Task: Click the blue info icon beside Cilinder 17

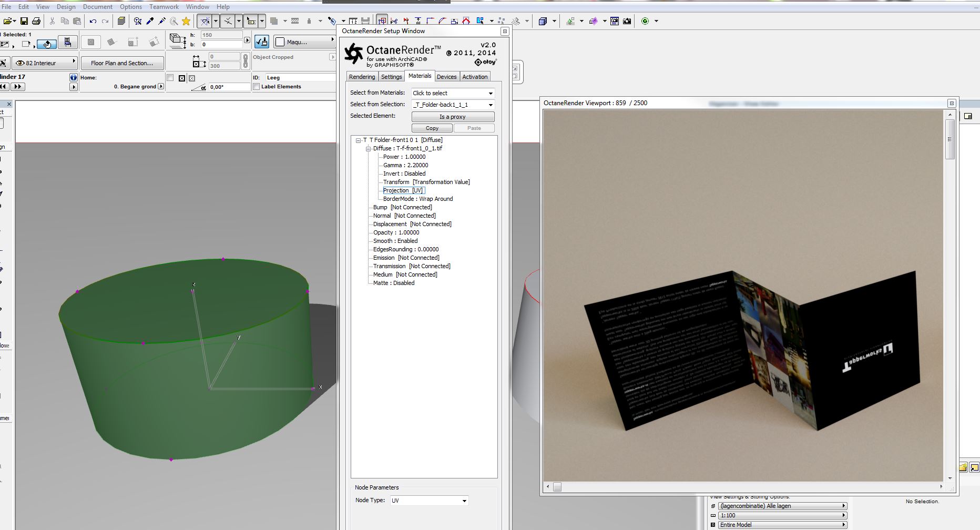Action: [74, 77]
